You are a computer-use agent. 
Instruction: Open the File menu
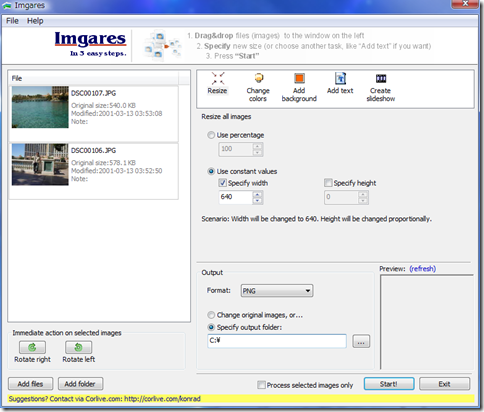[12, 21]
